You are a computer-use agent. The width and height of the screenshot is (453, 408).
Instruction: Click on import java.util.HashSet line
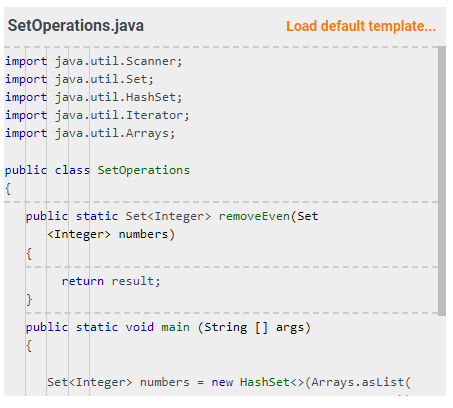click(94, 97)
